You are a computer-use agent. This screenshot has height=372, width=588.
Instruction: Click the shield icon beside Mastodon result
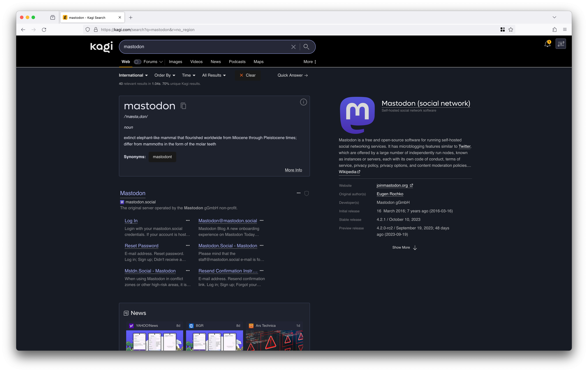tap(307, 193)
